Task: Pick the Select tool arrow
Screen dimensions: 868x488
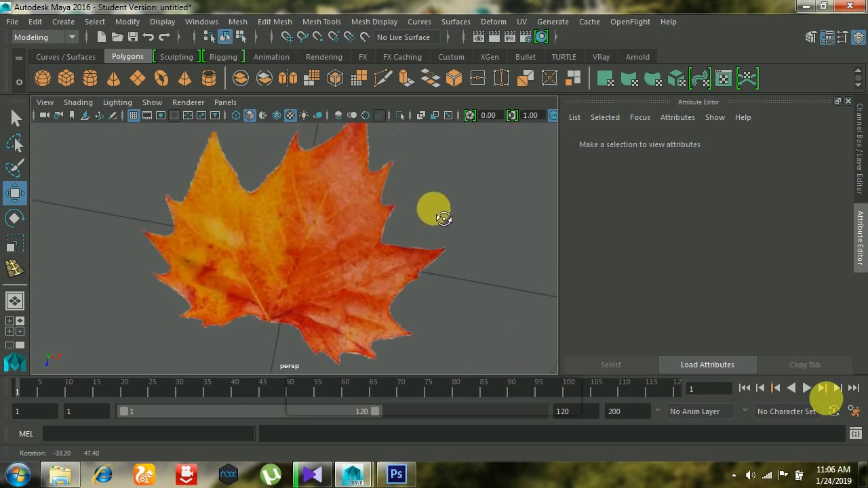Action: point(15,119)
